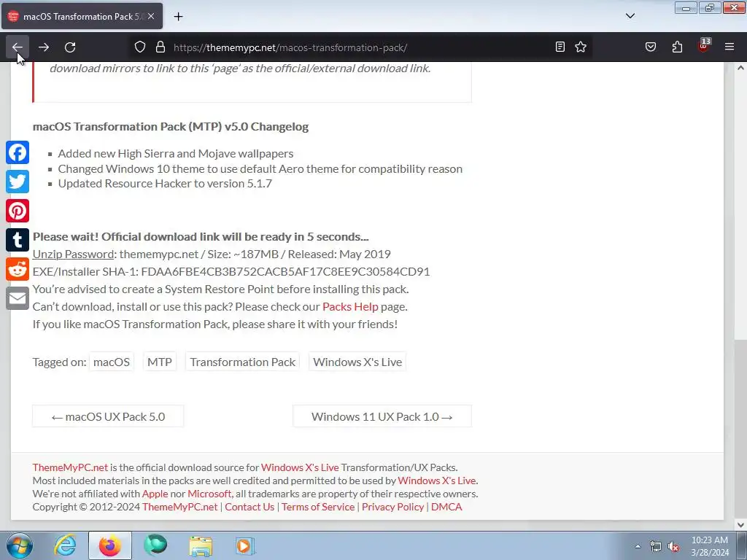
Task: Open the Terms of Service link
Action: (318, 507)
